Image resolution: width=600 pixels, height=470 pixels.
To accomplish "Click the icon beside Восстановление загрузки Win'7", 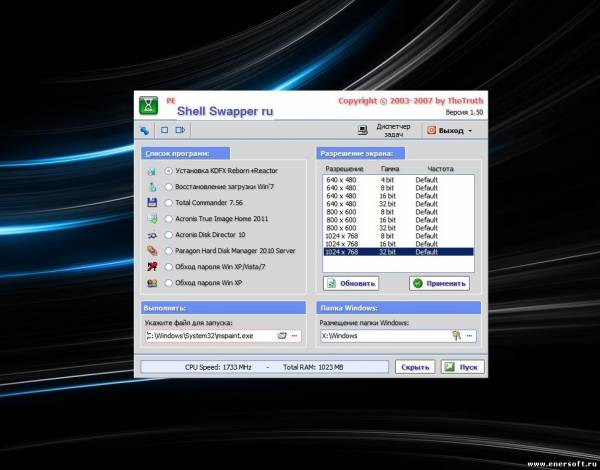I will tap(152, 187).
